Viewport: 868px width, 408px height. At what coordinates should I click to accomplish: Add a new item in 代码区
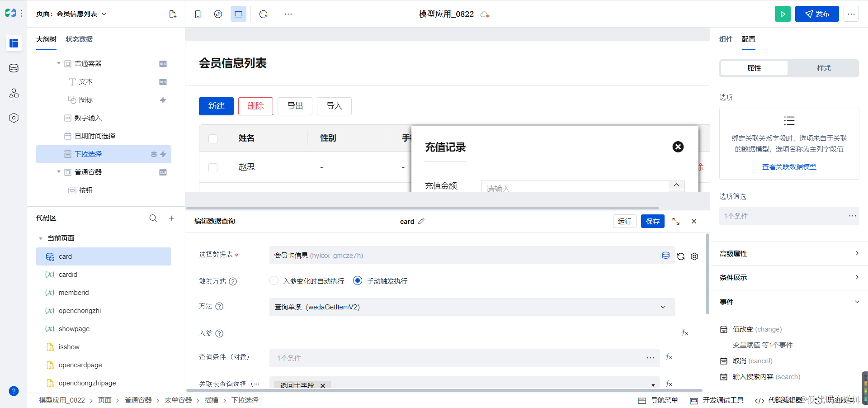(171, 218)
